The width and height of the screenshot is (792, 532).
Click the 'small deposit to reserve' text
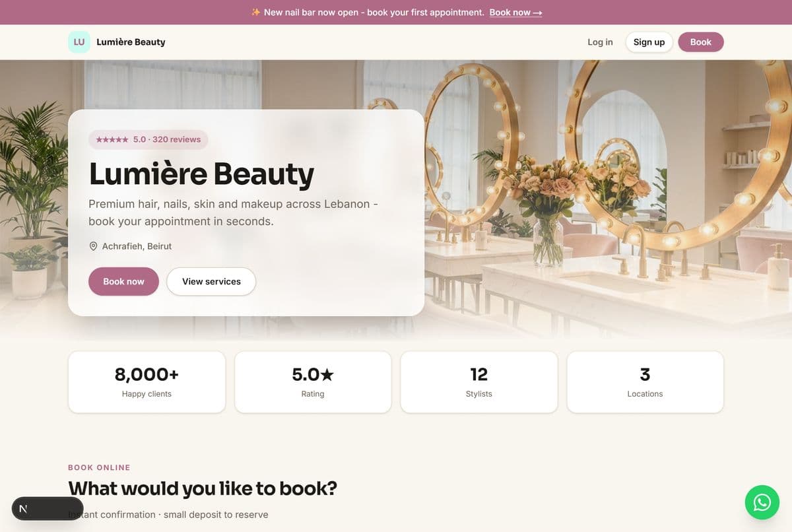[x=216, y=514]
